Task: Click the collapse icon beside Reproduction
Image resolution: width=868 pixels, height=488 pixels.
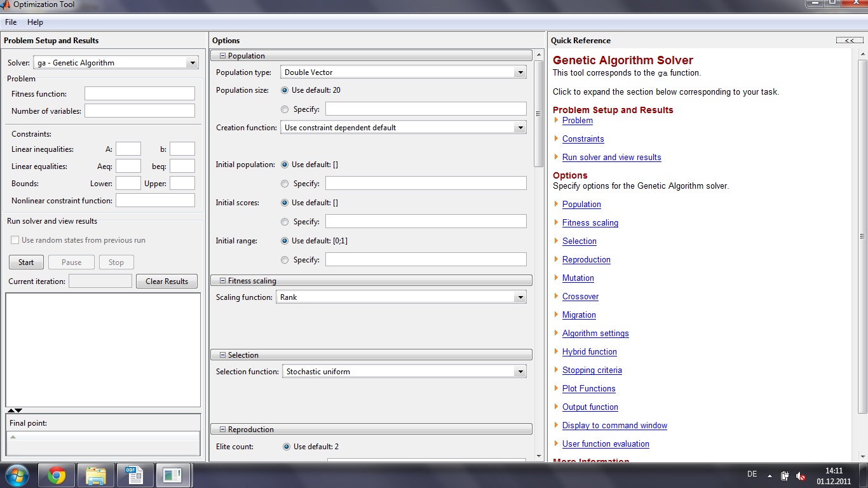Action: pyautogui.click(x=222, y=430)
